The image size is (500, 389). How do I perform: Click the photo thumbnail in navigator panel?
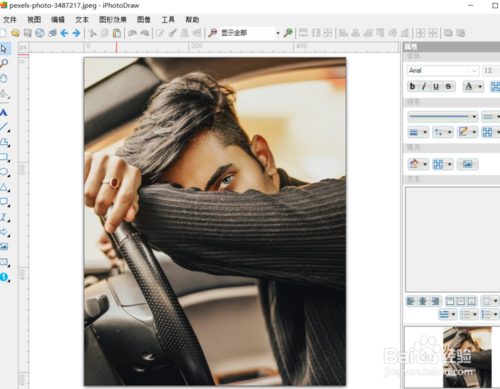(467, 357)
